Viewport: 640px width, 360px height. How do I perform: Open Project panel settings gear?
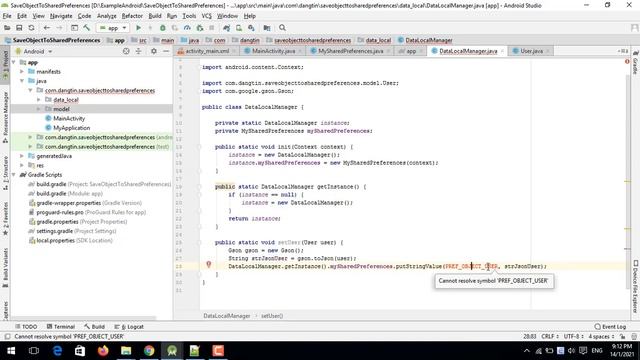coord(153,51)
